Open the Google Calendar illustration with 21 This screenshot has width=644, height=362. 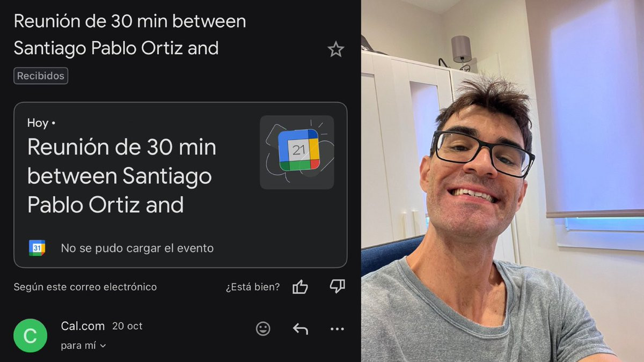[x=297, y=152]
